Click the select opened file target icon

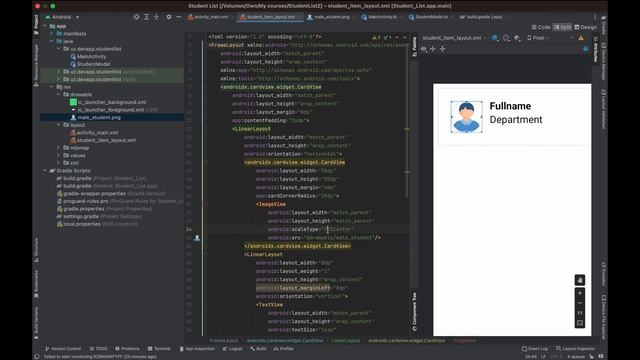pyautogui.click(x=136, y=17)
